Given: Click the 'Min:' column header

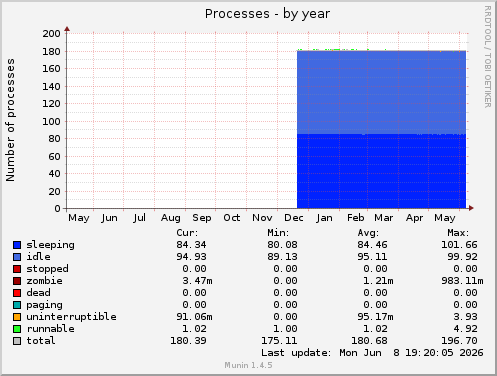Looking at the screenshot, I should [x=278, y=233].
